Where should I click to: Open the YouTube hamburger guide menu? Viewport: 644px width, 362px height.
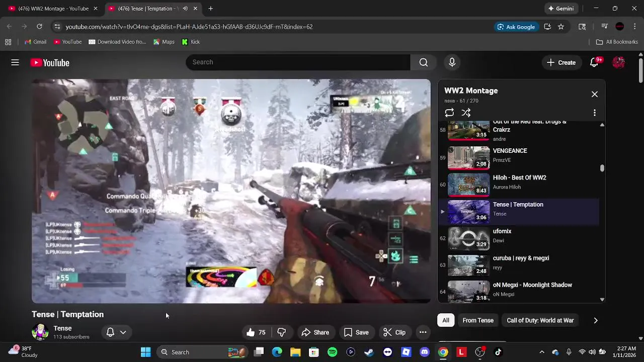[x=15, y=62]
